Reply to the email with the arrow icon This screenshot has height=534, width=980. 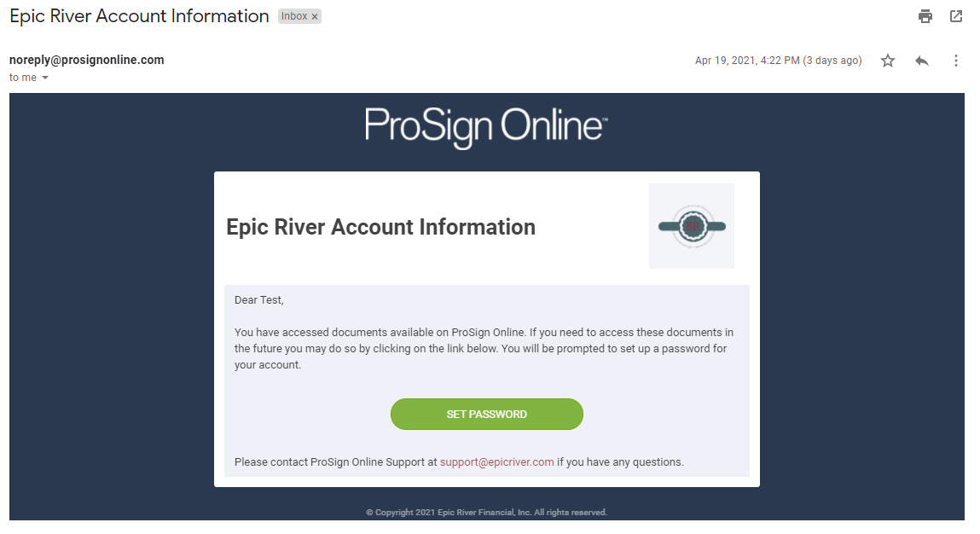(x=922, y=61)
